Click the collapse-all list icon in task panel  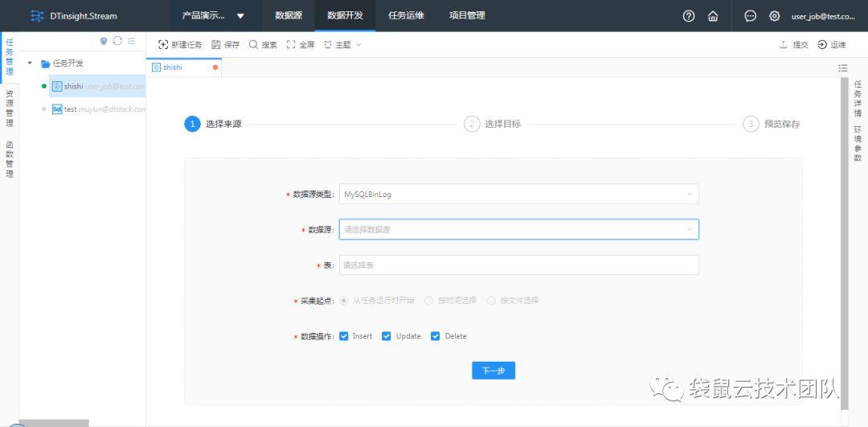click(x=131, y=41)
